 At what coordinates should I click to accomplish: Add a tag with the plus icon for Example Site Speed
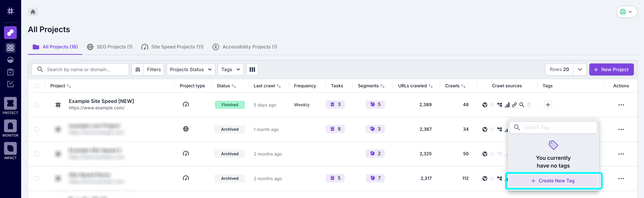(548, 105)
